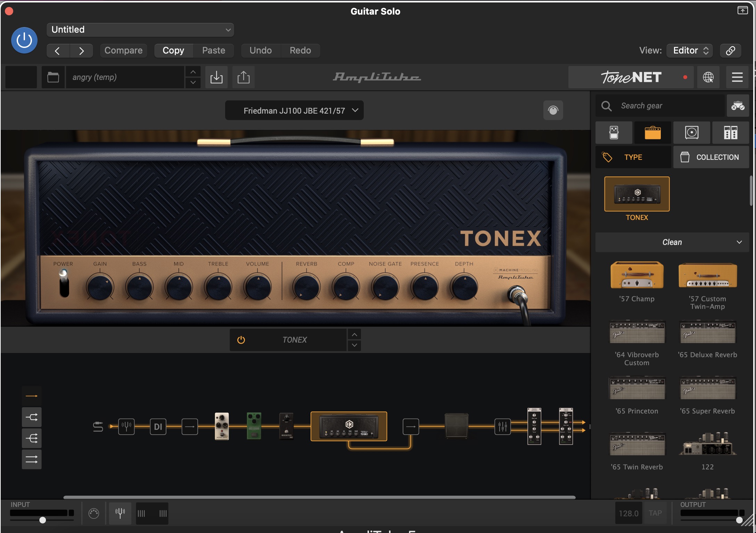Image resolution: width=756 pixels, height=533 pixels.
Task: Click the tuner block in signal chain
Action: [126, 426]
